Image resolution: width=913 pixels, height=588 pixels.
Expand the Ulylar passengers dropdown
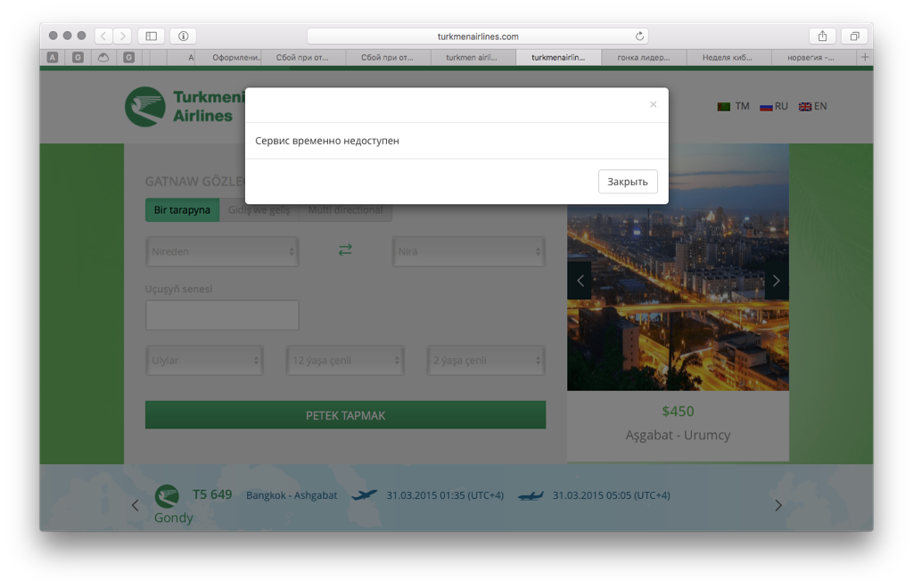pyautogui.click(x=204, y=361)
